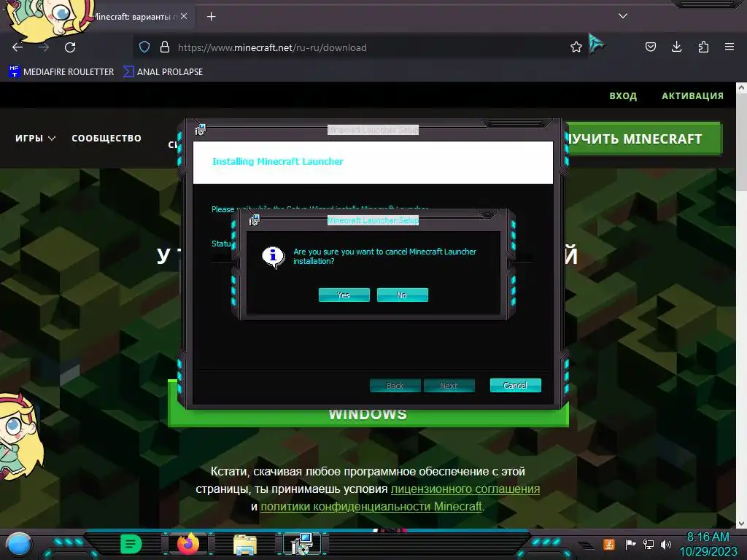This screenshot has height=560, width=747.
Task: Switch to the installer taskbar icon
Action: point(303,544)
